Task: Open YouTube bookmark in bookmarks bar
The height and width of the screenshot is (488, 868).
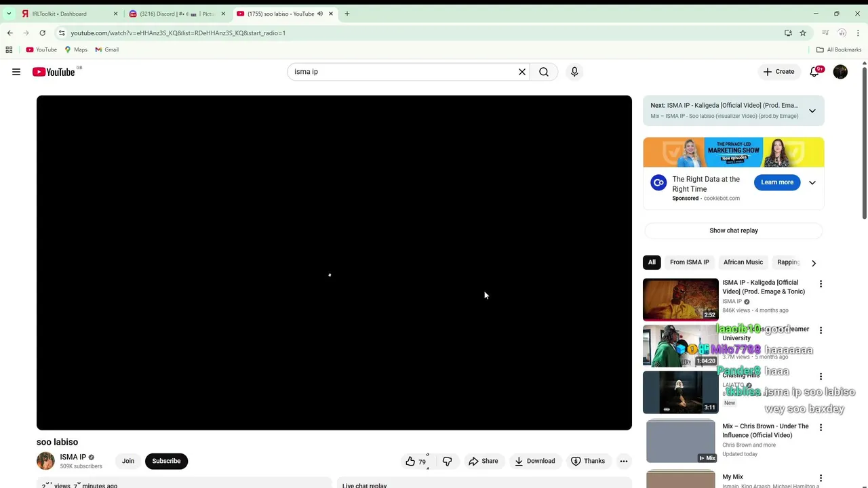Action: [x=41, y=49]
